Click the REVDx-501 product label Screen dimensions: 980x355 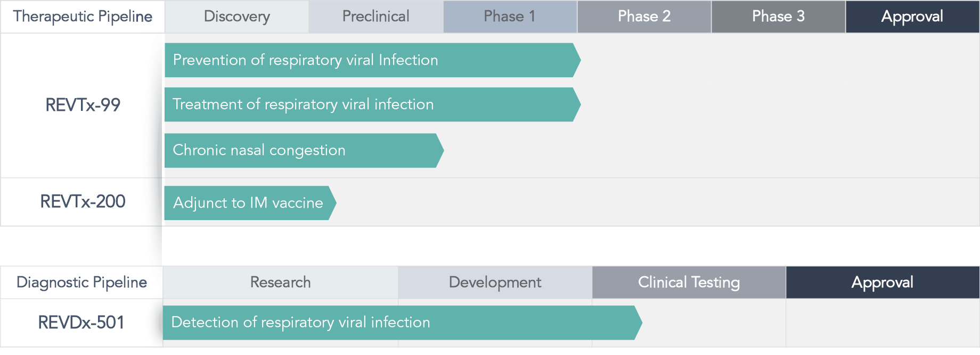(x=81, y=322)
